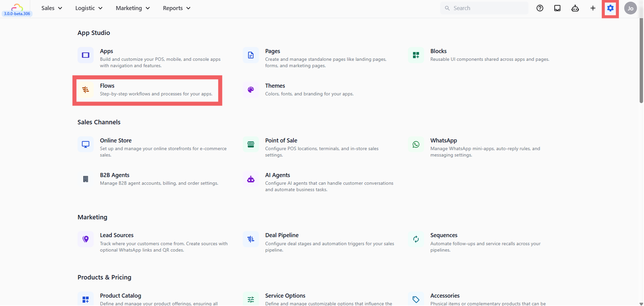Open the Apps settings link
This screenshot has width=644, height=306.
[x=106, y=51]
